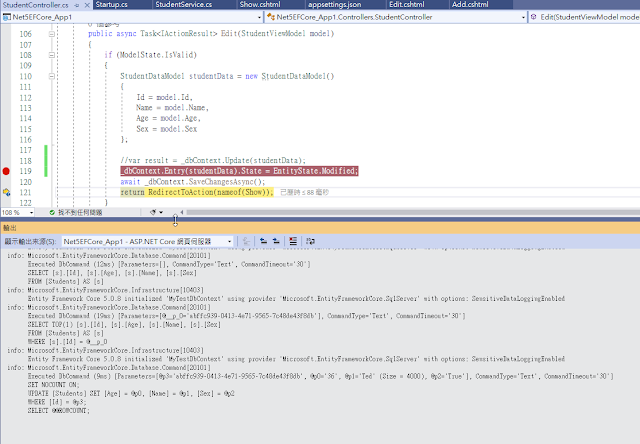Click the WHERE [Id] = @p3 output line
Viewport: 640px width, 444px height.
57,402
